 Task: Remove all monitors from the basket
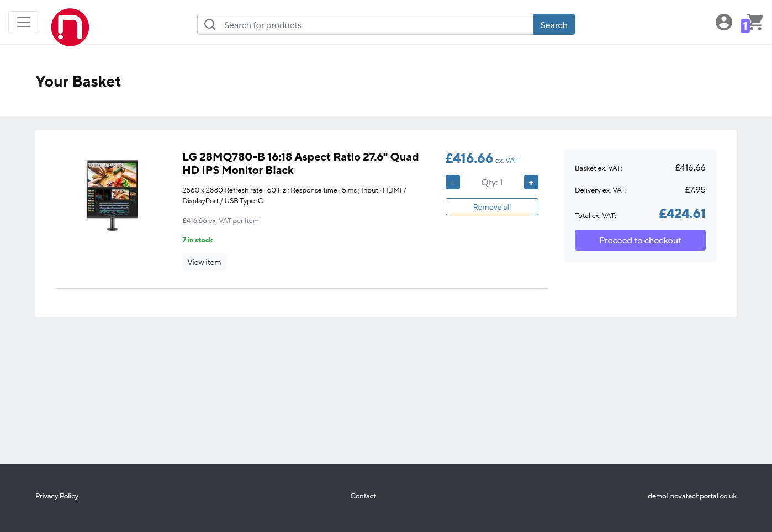click(491, 207)
